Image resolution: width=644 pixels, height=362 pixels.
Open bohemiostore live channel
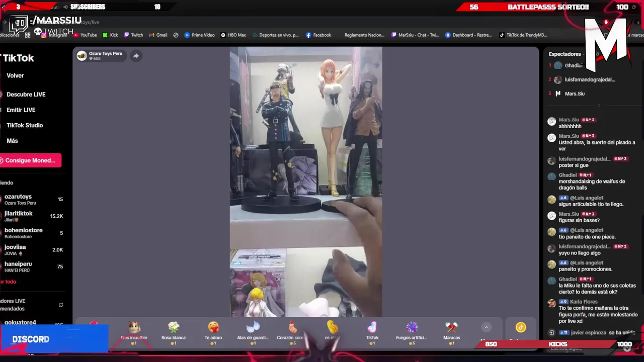coord(33,233)
